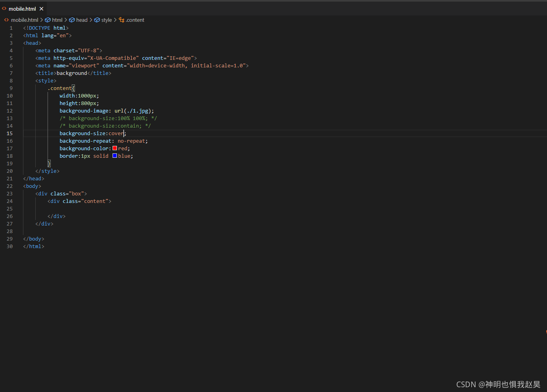This screenshot has width=547, height=392.
Task: Click the commented 'background-size:contain' line
Action: tap(105, 126)
